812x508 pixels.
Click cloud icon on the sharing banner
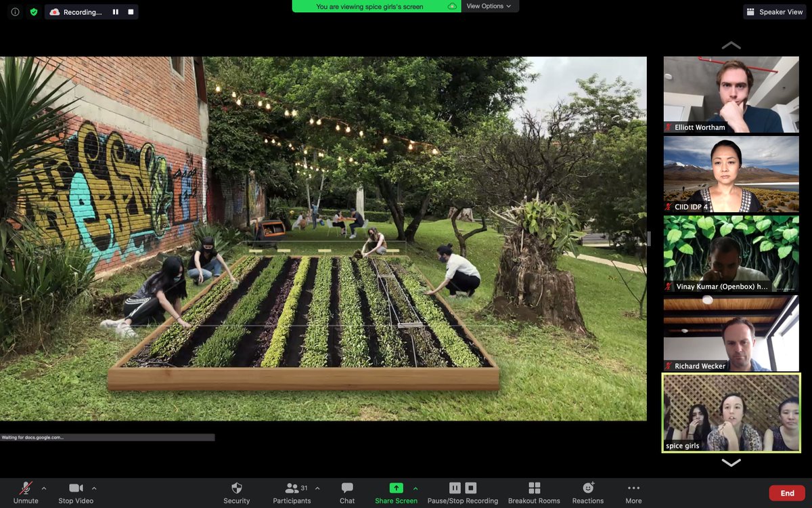[452, 6]
